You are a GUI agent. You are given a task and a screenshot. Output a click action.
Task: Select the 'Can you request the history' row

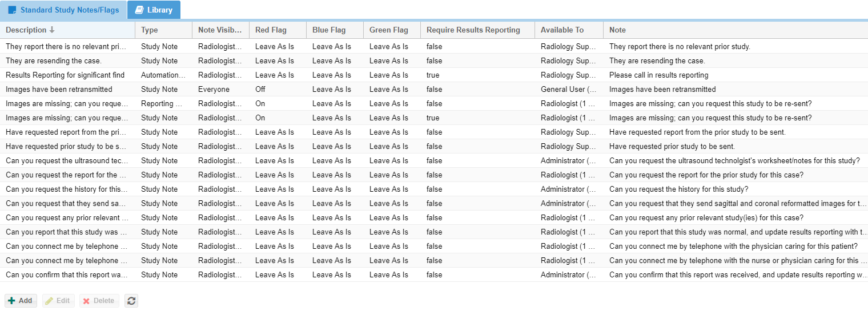click(x=434, y=189)
